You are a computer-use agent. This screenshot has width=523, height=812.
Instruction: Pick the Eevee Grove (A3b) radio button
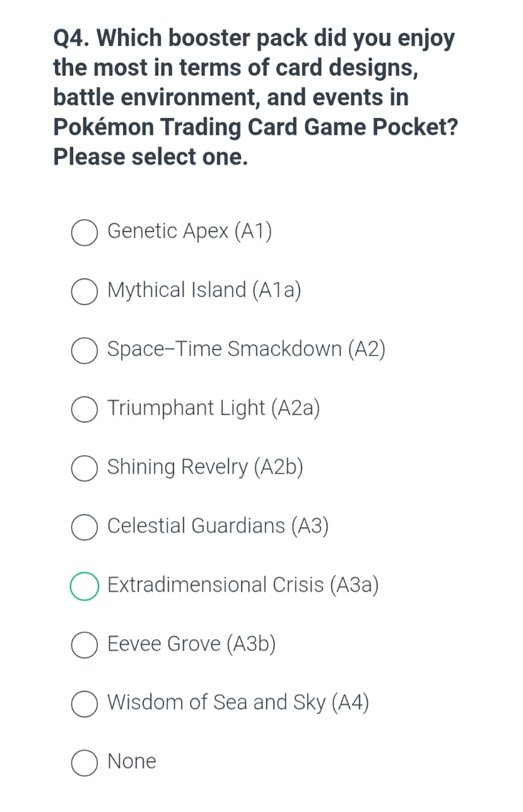[x=84, y=645]
